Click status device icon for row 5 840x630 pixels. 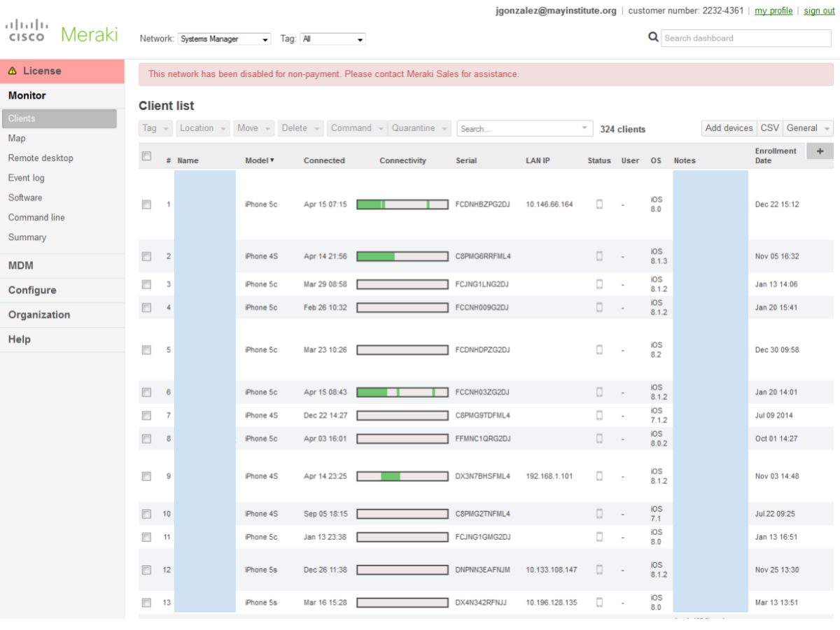coord(599,349)
